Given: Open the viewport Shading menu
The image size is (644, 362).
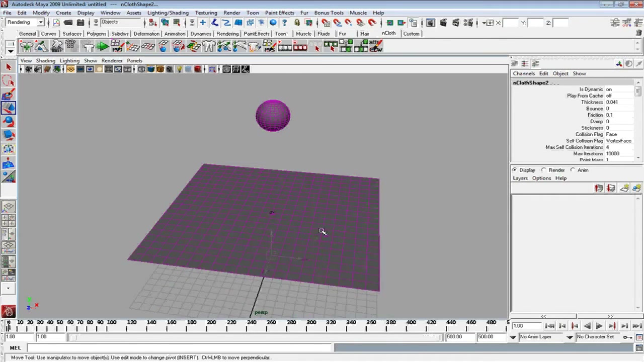Looking at the screenshot, I should [45, 60].
